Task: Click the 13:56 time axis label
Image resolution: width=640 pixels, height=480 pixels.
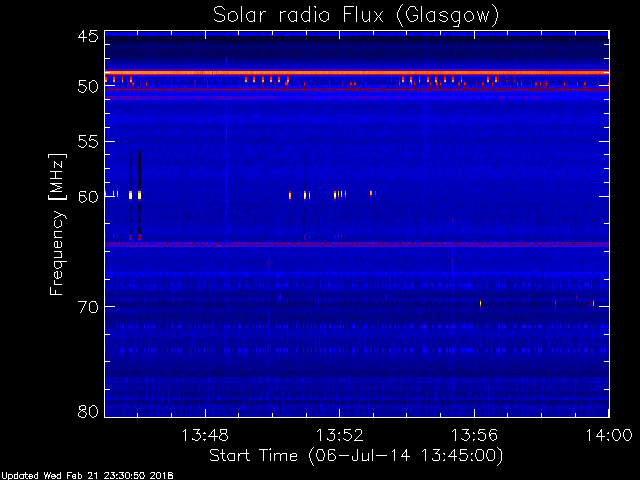Action: pyautogui.click(x=474, y=435)
